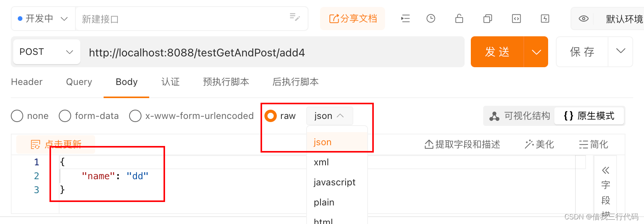Click the orange 发送 send button

tap(497, 51)
